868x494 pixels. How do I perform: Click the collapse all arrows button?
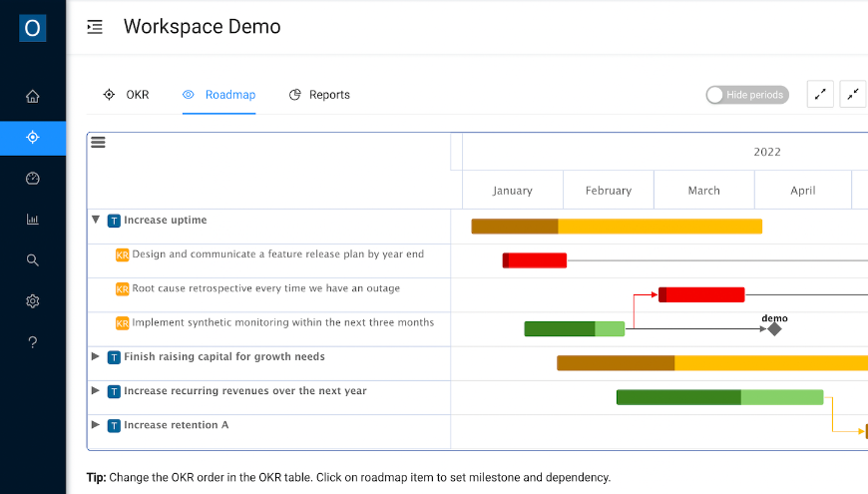click(x=853, y=94)
